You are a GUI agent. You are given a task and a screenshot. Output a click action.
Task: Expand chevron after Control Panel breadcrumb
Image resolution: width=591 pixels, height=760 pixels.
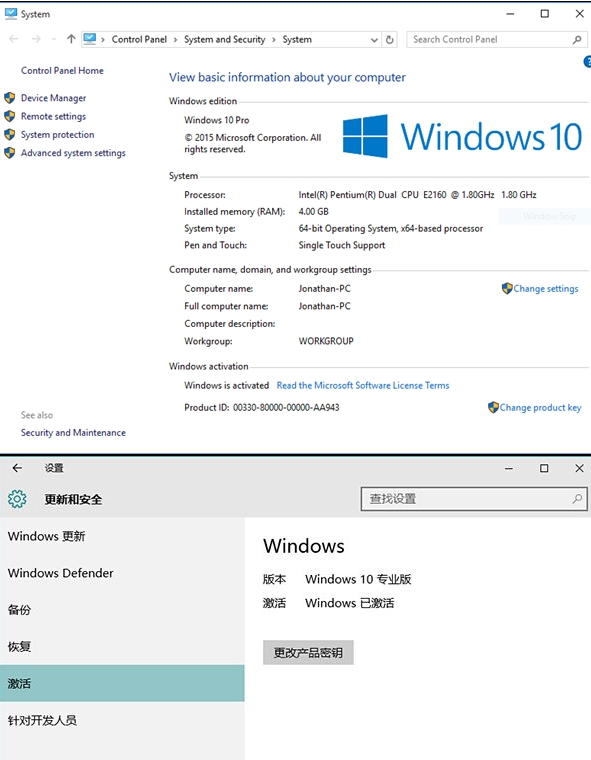[x=176, y=40]
